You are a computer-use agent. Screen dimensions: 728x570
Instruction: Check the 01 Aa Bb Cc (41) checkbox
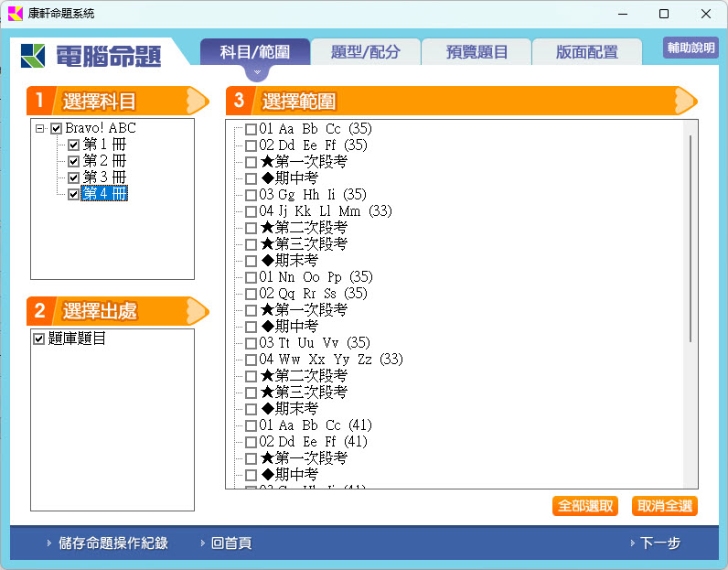pos(251,425)
